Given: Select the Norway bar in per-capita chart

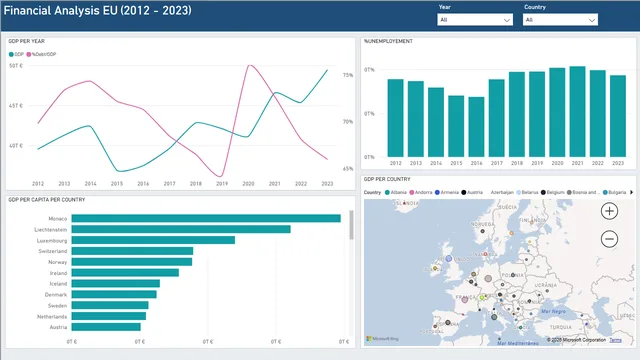Looking at the screenshot, I should click(132, 262).
